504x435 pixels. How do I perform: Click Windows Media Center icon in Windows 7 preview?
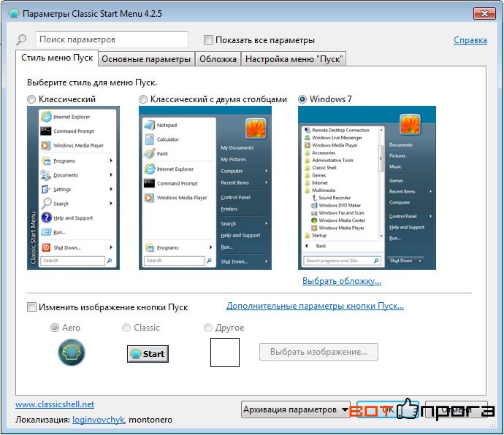pyautogui.click(x=314, y=220)
